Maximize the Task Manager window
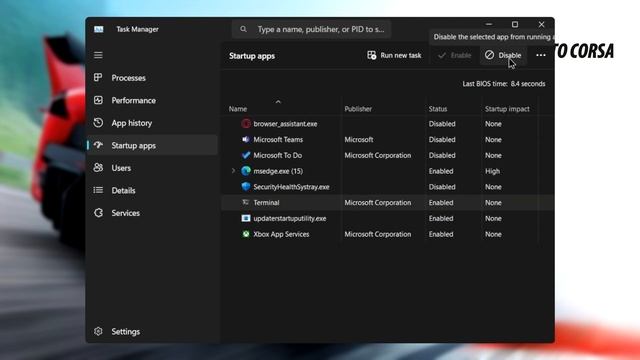 point(515,24)
